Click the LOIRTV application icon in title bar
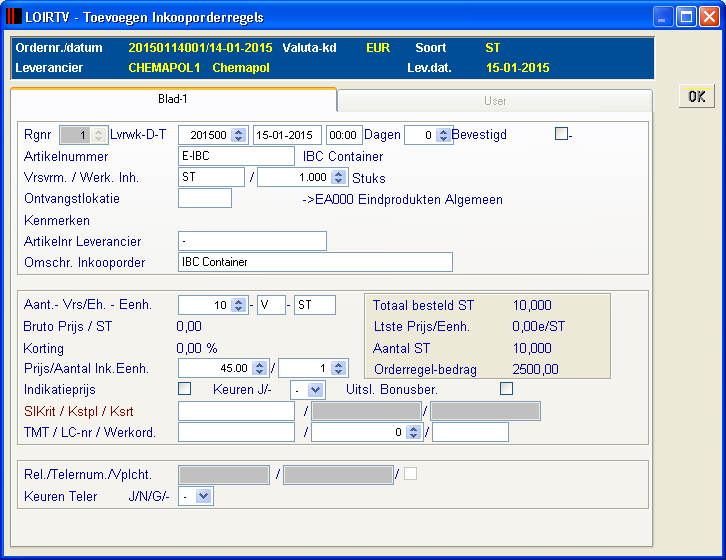Image resolution: width=726 pixels, height=560 pixels. click(x=14, y=17)
